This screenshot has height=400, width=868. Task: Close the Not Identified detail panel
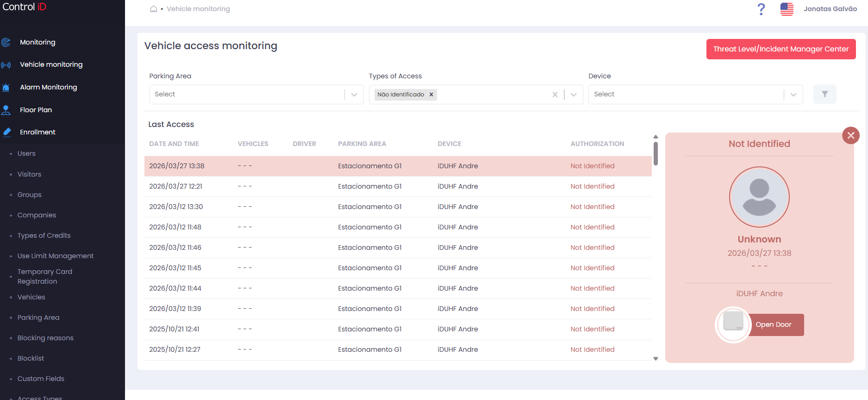point(850,135)
